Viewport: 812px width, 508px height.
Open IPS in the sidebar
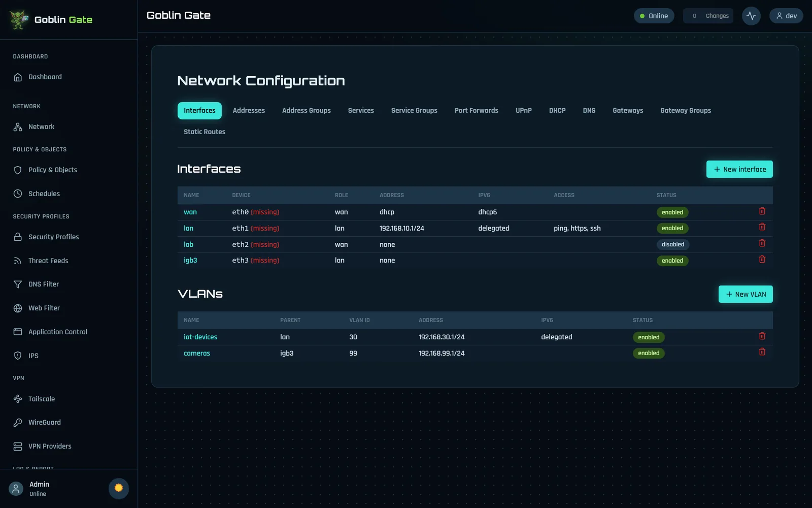(69, 356)
